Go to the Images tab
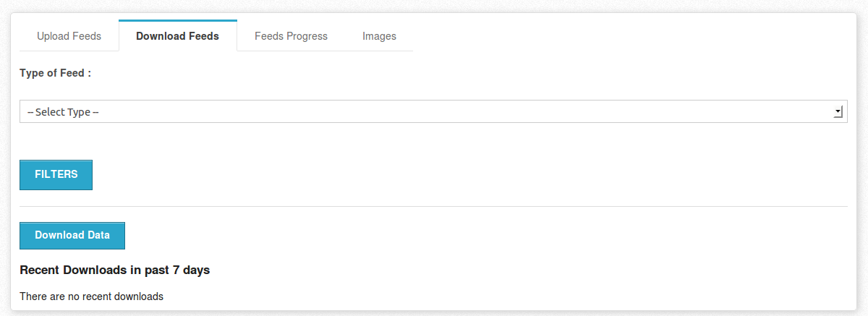 379,36
